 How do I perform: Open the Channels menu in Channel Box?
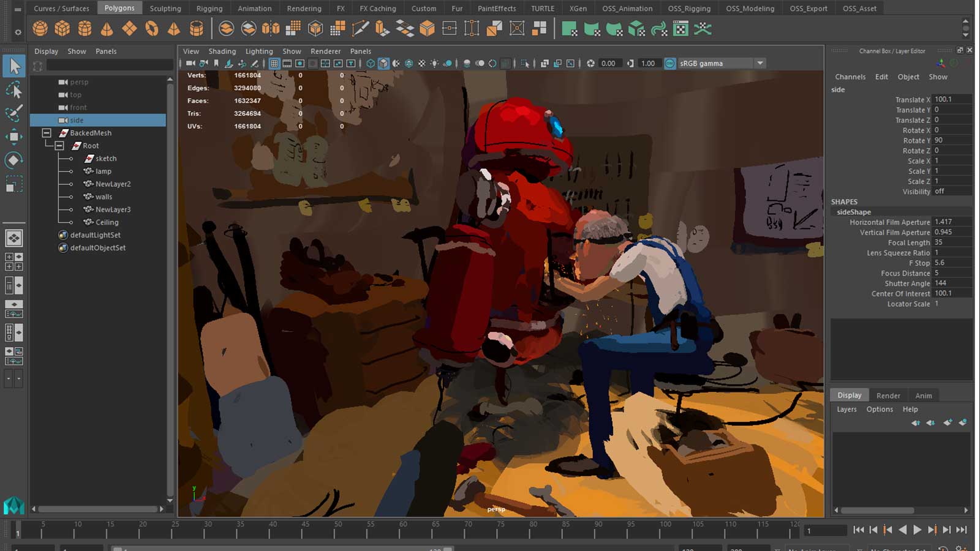click(x=850, y=77)
